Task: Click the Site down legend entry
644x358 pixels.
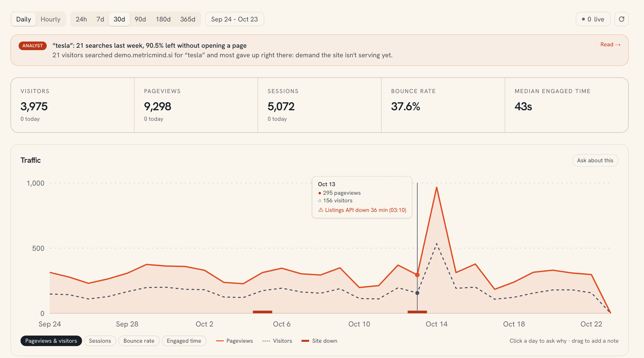Action: click(319, 341)
